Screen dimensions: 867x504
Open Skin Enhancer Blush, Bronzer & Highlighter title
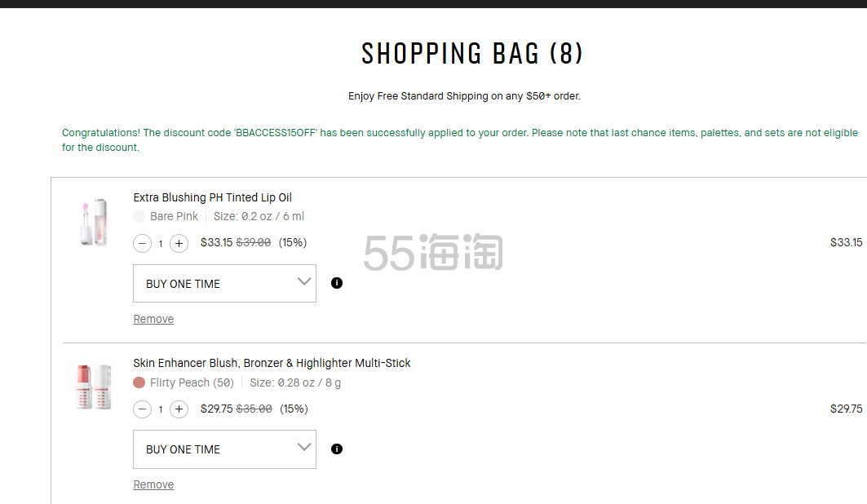click(272, 363)
